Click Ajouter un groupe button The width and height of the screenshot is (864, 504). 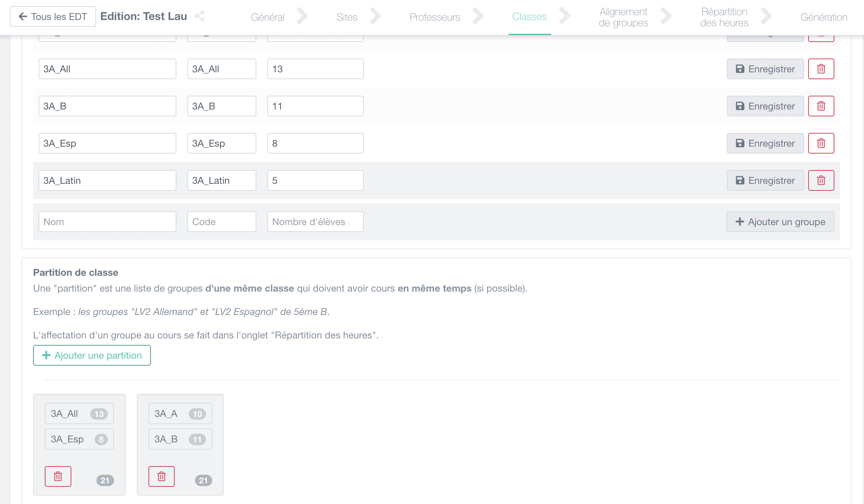click(x=780, y=222)
